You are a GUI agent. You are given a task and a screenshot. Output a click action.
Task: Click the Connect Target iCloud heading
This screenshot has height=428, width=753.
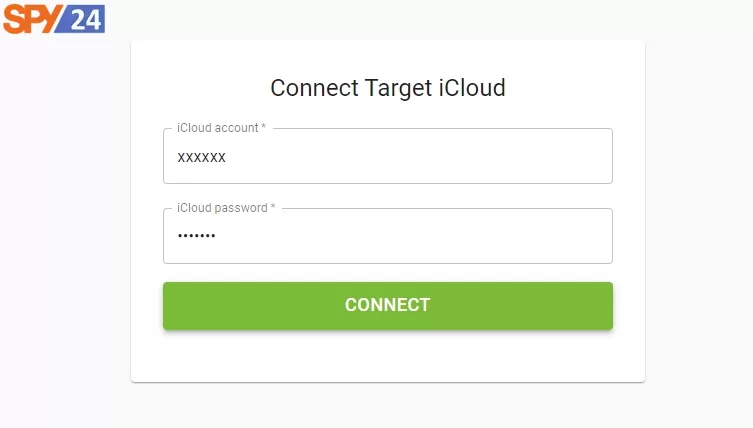click(x=388, y=88)
